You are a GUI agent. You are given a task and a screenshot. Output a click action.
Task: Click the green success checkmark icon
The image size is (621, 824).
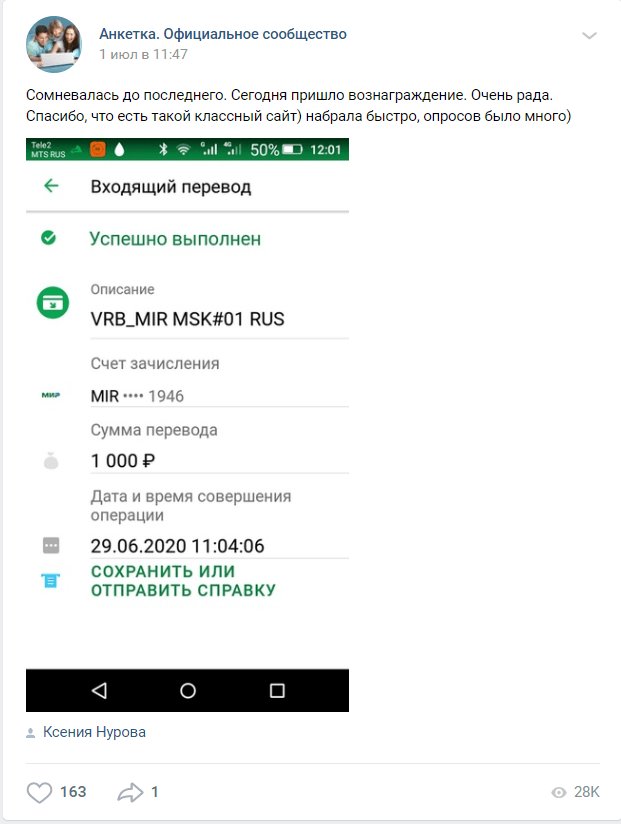[x=48, y=238]
